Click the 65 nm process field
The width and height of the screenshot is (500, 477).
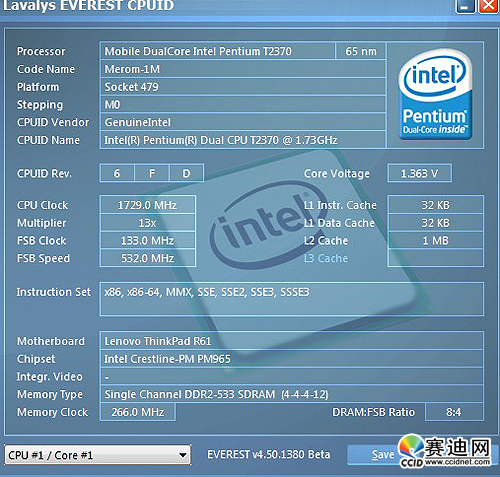(x=361, y=51)
